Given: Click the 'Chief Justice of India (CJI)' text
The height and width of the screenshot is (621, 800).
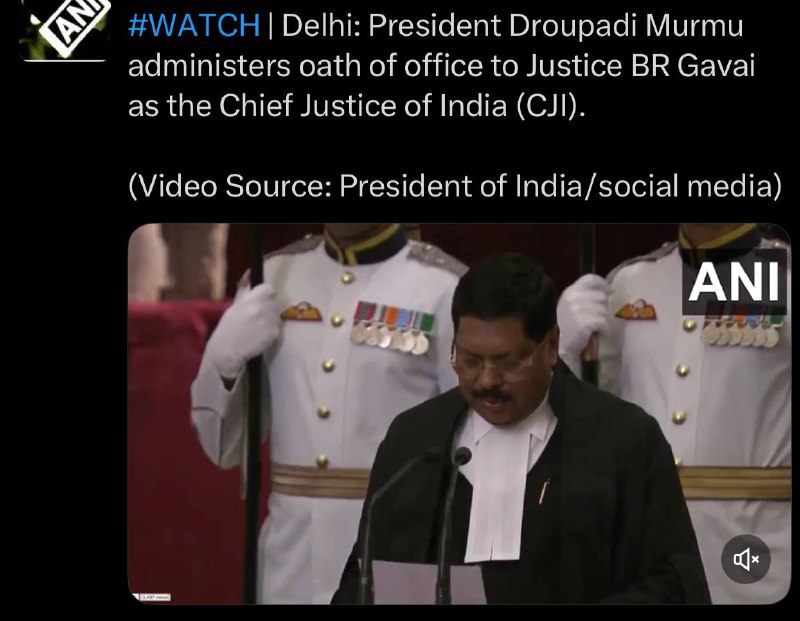Looking at the screenshot, I should point(402,106).
